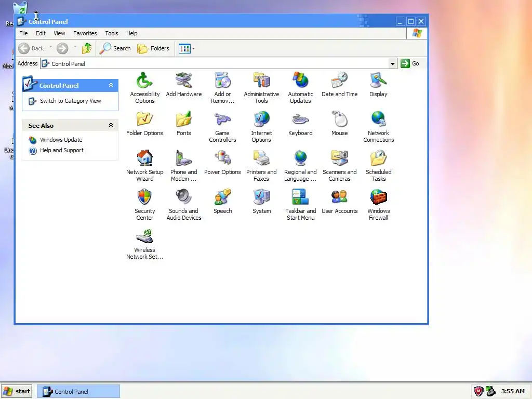The width and height of the screenshot is (532, 399).
Task: Click the red security shield tray icon
Action: point(478,392)
